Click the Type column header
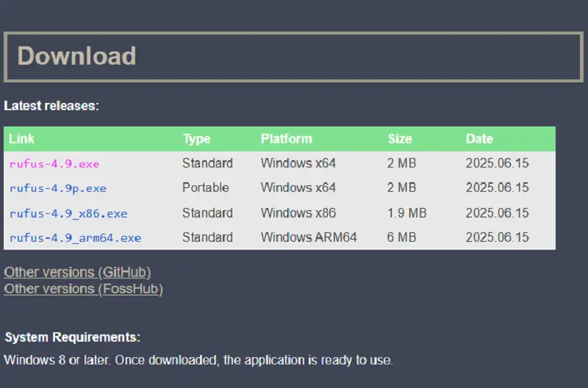588x388 pixels. [196, 139]
